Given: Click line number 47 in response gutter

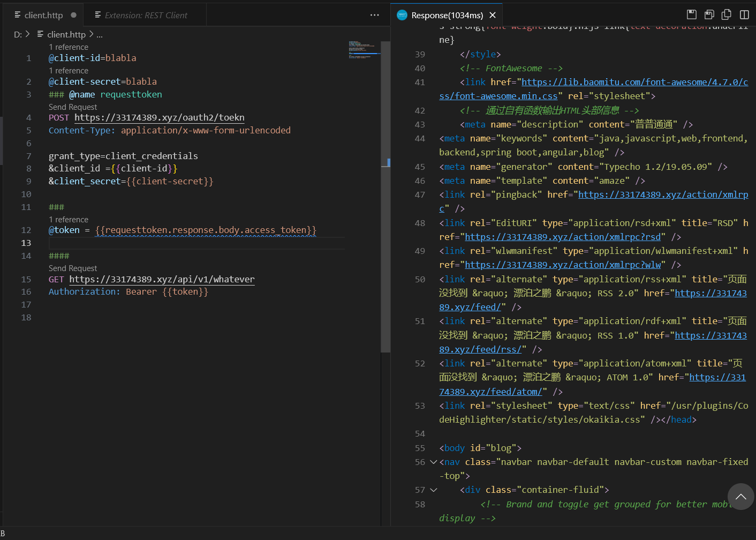Looking at the screenshot, I should click(420, 194).
